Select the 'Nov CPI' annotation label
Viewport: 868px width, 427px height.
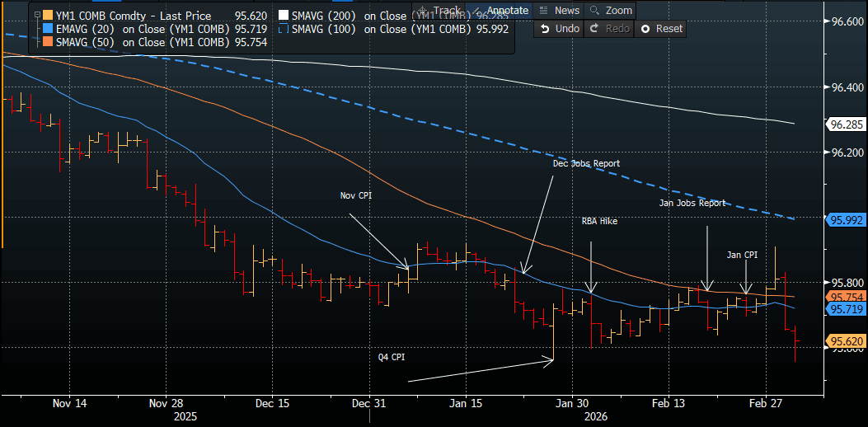358,196
